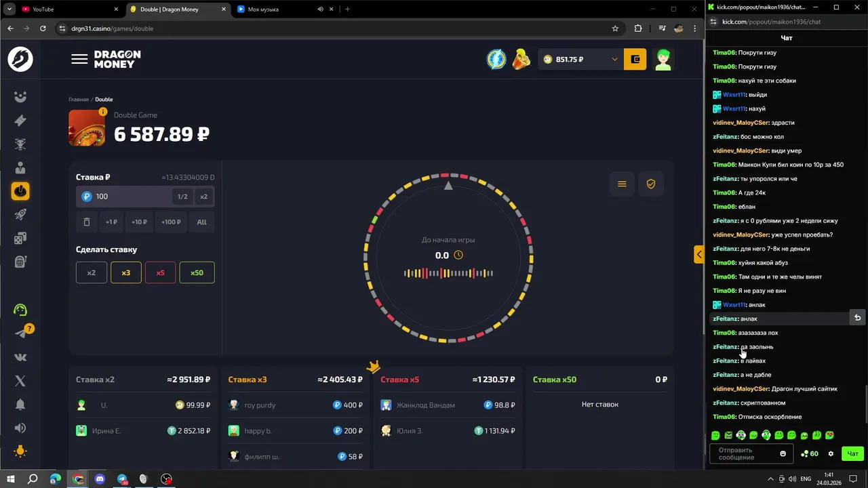
Task: Open the tab search dropdown arrow
Action: (x=9, y=9)
